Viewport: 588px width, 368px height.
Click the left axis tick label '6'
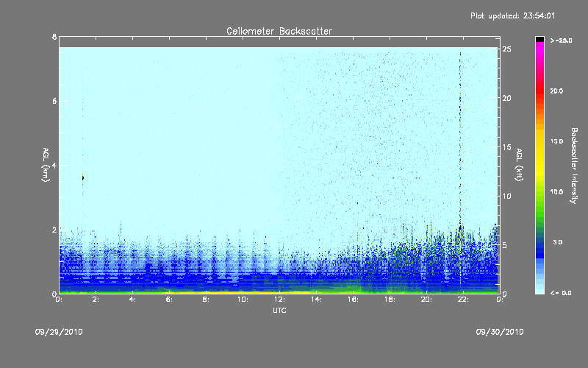[x=54, y=101]
